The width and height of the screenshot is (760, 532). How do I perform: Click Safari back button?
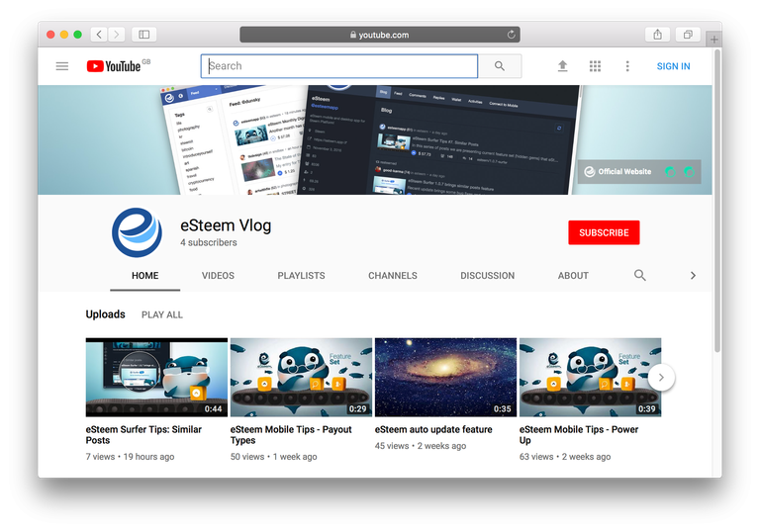pyautogui.click(x=99, y=35)
